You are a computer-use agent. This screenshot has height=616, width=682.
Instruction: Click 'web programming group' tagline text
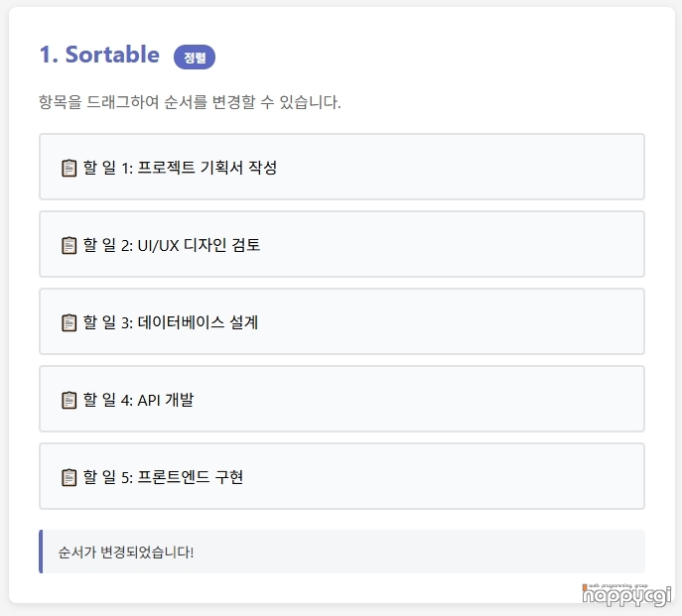coord(617,585)
